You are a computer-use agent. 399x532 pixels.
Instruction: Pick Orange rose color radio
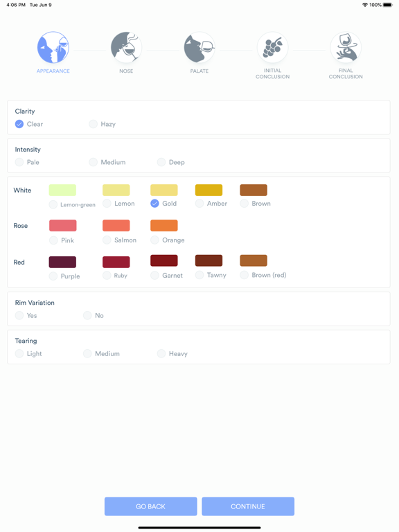[154, 240]
